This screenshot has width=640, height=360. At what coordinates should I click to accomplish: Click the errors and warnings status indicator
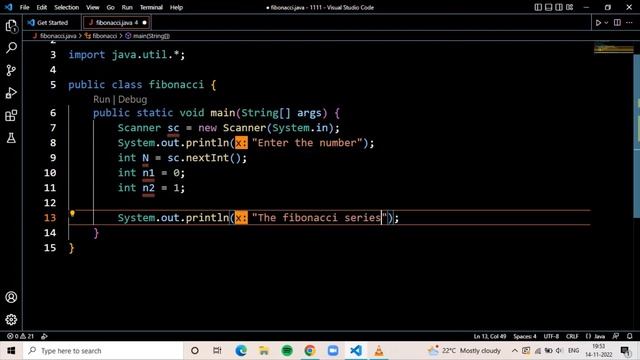point(20,336)
